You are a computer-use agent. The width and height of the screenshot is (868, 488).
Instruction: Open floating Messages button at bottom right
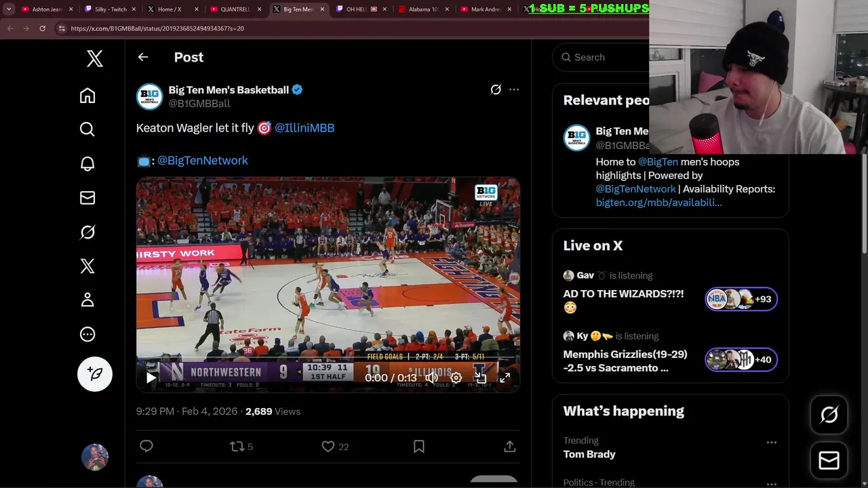[x=829, y=460]
